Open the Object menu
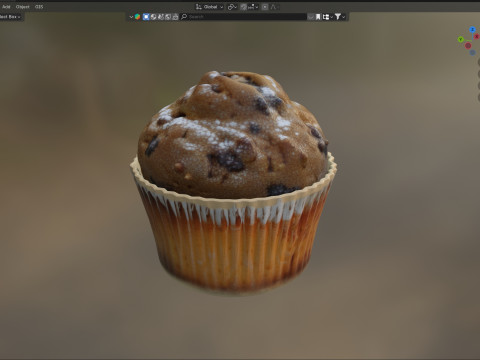Screen dimensions: 480x360 pos(22,7)
